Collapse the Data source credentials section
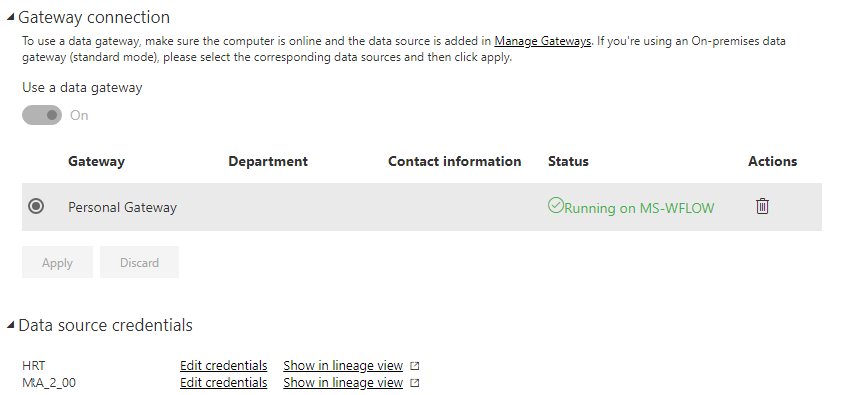 pyautogui.click(x=10, y=325)
